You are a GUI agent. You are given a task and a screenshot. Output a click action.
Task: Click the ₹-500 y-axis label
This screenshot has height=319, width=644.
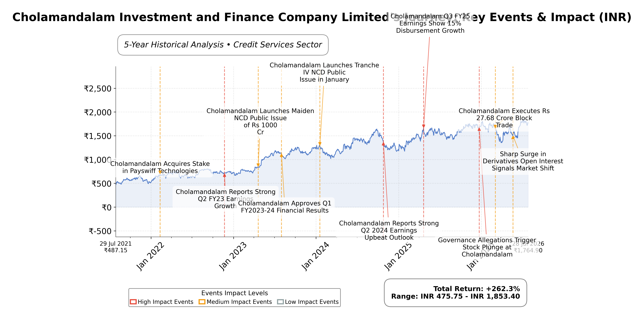100,231
